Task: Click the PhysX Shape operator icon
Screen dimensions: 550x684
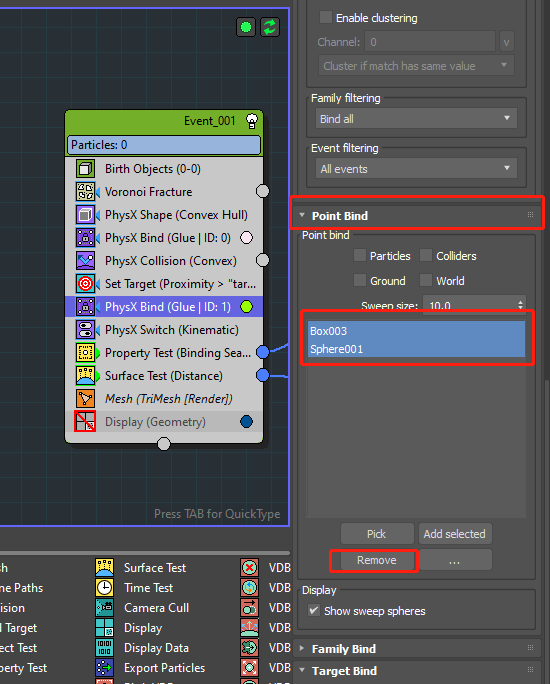Action: pos(85,215)
